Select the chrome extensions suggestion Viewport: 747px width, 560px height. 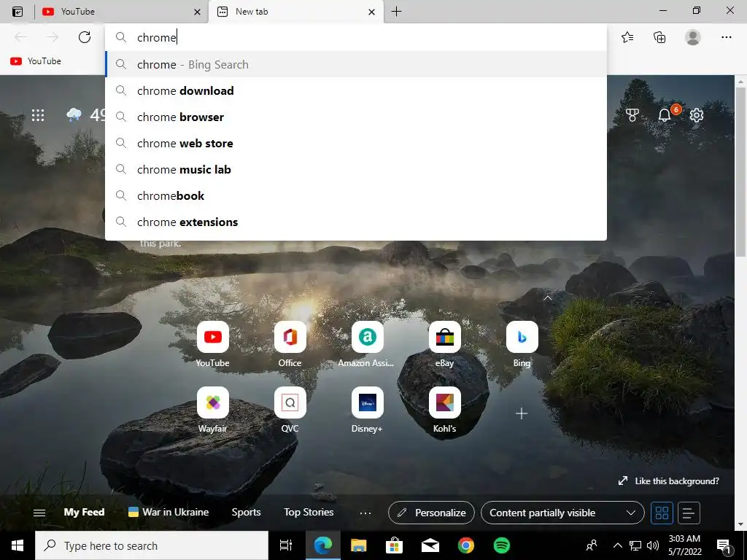pos(356,222)
